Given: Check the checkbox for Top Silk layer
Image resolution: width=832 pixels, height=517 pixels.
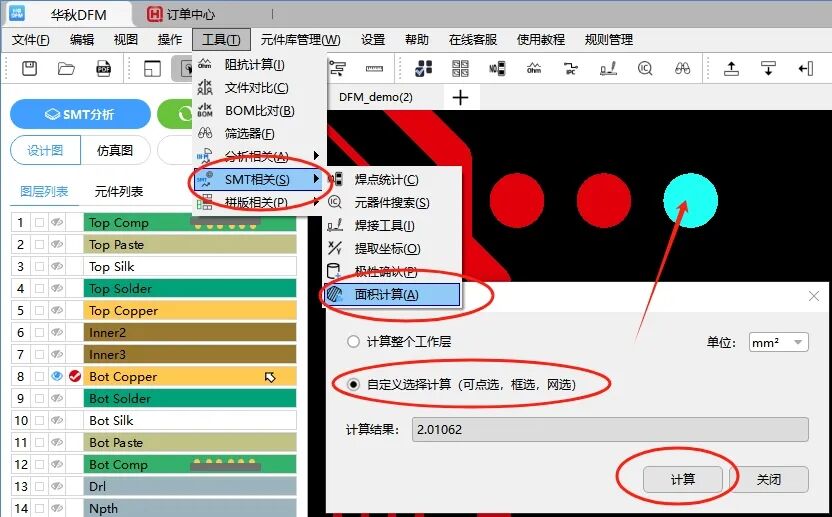Looking at the screenshot, I should click(x=40, y=267).
